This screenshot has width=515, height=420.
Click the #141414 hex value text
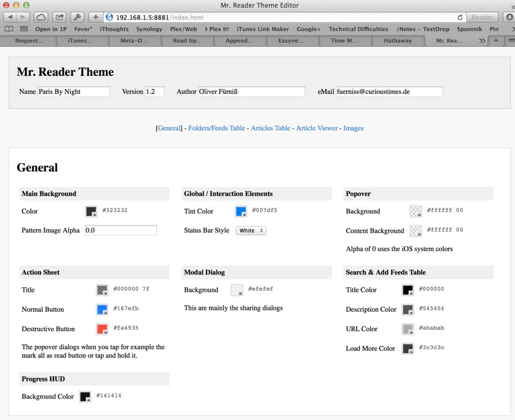[109, 396]
